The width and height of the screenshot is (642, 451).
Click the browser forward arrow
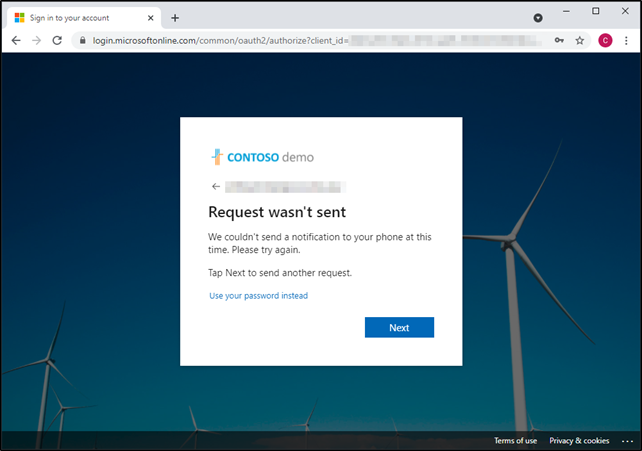point(37,40)
